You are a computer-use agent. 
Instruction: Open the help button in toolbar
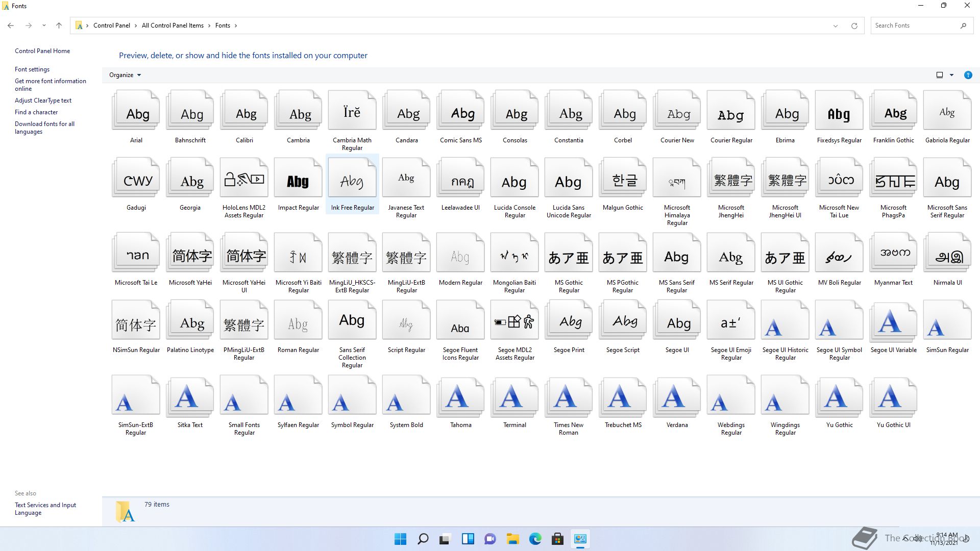point(968,75)
